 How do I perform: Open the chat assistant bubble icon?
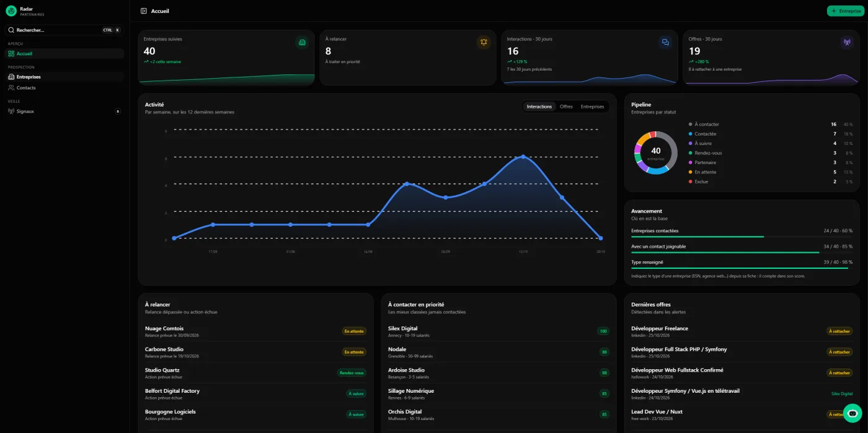[x=852, y=413]
